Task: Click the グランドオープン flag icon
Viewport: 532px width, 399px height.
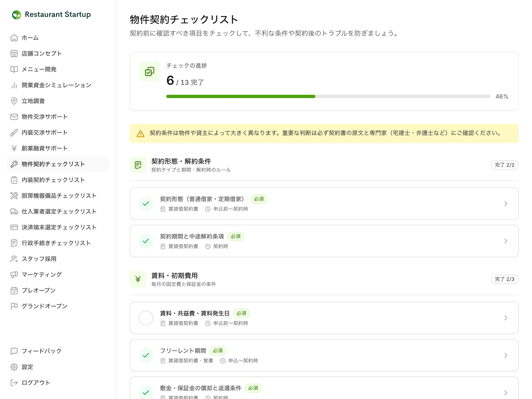Action: click(14, 306)
